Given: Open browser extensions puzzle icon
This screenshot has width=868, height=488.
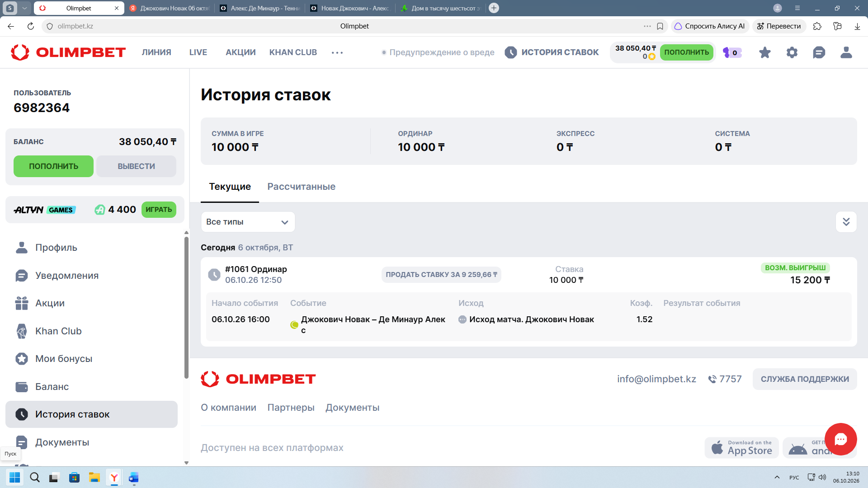Looking at the screenshot, I should click(x=817, y=26).
